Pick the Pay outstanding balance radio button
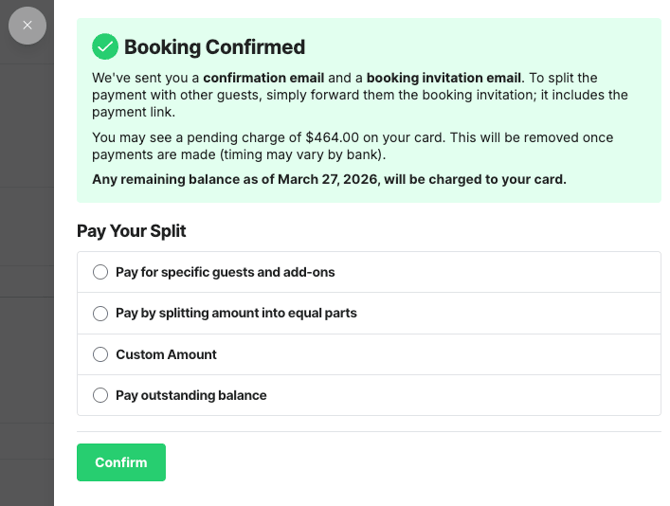The image size is (670, 506). [x=100, y=395]
